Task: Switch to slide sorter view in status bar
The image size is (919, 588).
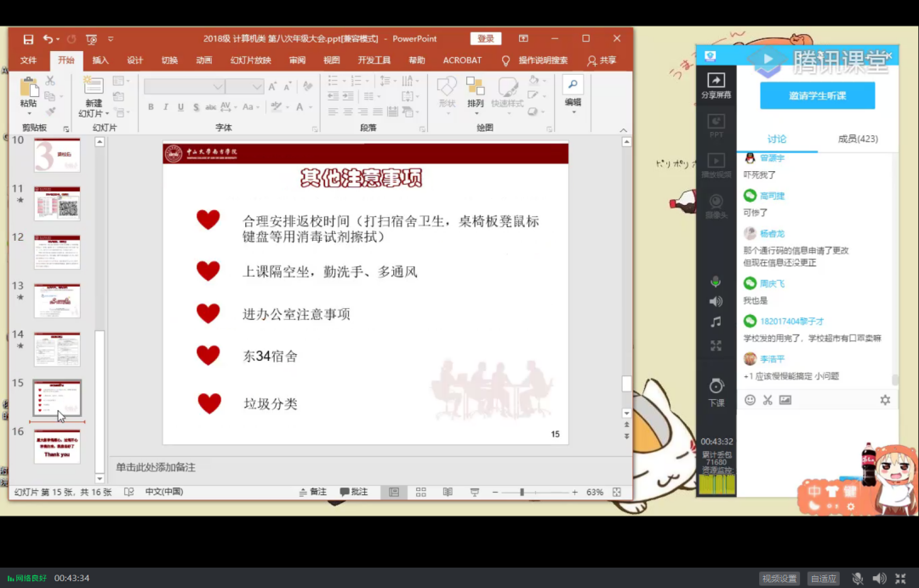Action: (420, 492)
